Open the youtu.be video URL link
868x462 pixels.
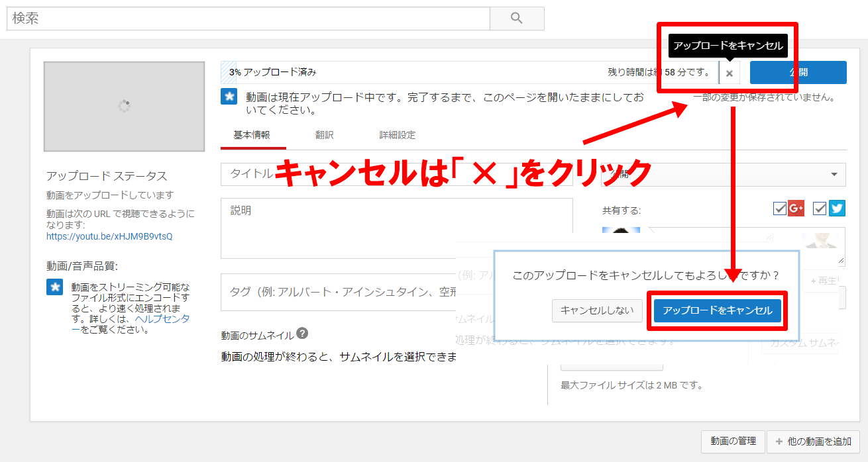point(109,236)
